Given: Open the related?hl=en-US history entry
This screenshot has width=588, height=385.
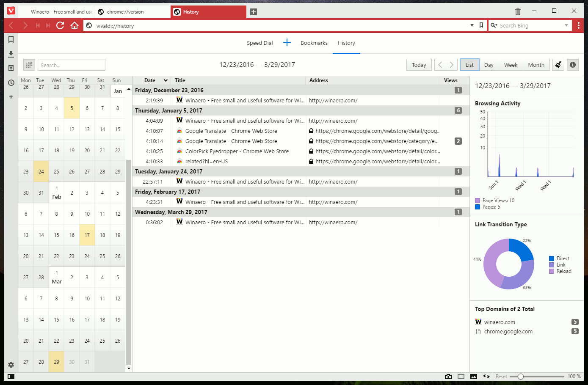Looking at the screenshot, I should [x=301, y=161].
